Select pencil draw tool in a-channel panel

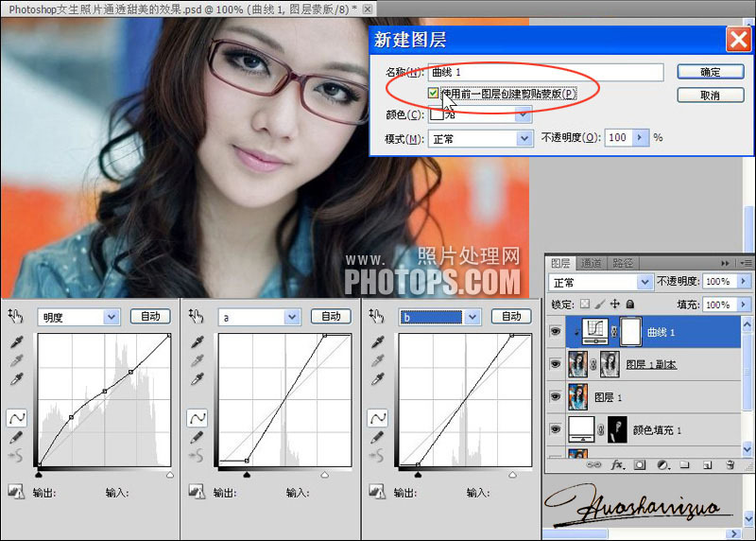(x=197, y=437)
